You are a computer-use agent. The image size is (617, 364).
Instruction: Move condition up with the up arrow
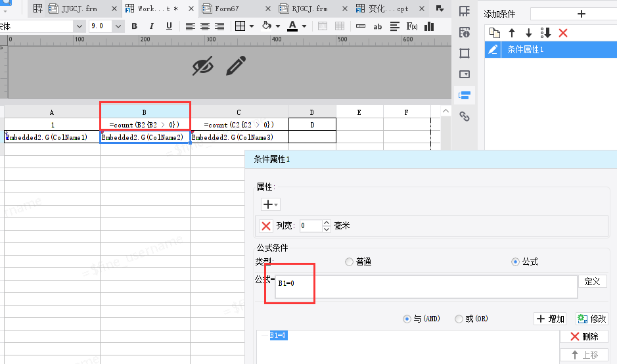pyautogui.click(x=512, y=33)
